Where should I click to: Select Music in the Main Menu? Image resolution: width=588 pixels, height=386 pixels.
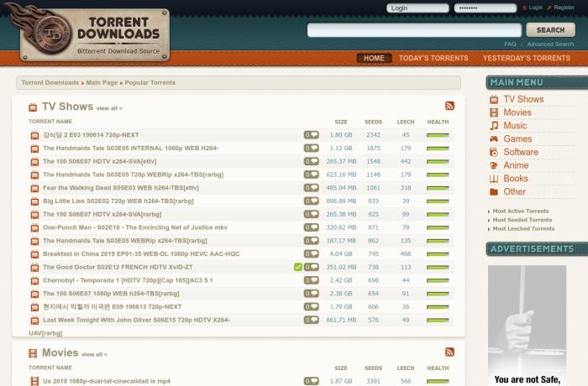coord(515,126)
